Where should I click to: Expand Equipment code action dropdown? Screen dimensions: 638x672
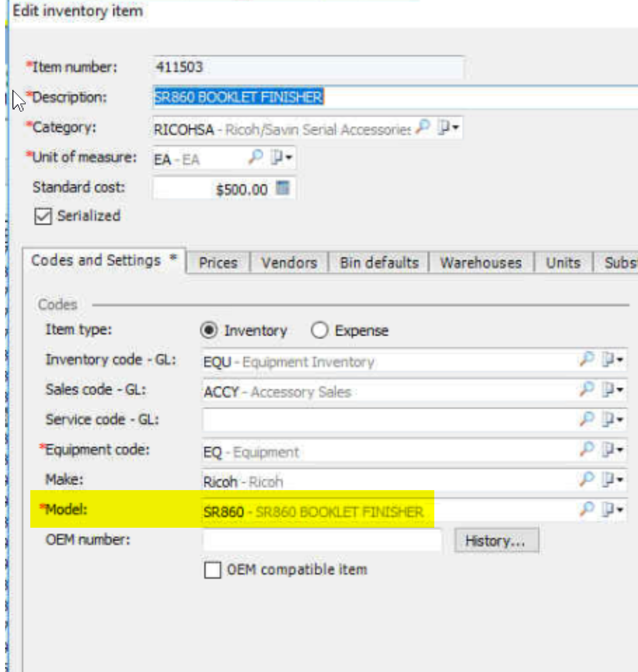612,449
